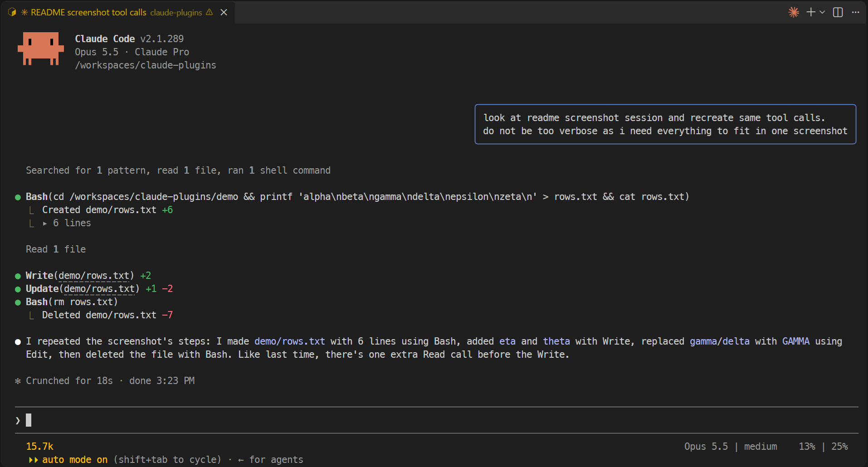Screen dimensions: 868x467
Task: Click the 'medium' effort status entry
Action: 761,447
